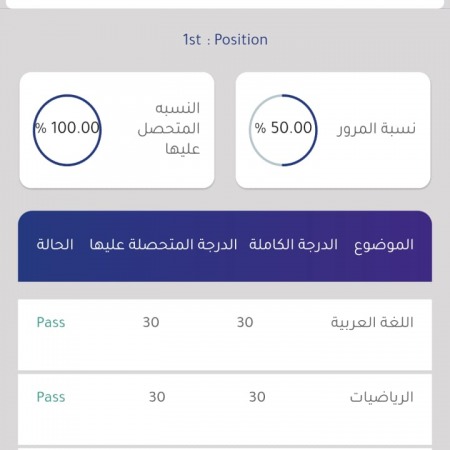Click the الموضوع column header
The image size is (450, 450).
[x=384, y=245]
